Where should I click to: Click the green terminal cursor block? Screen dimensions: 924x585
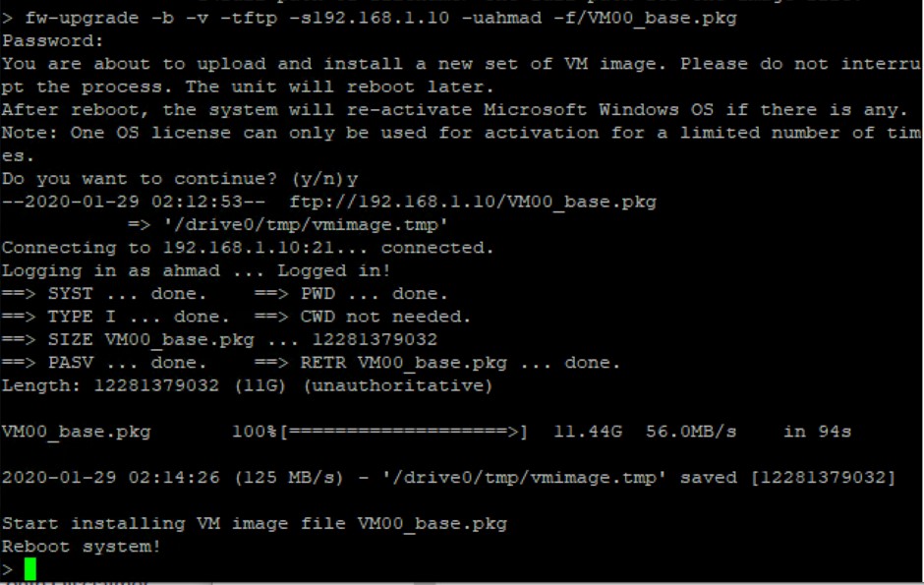click(29, 568)
